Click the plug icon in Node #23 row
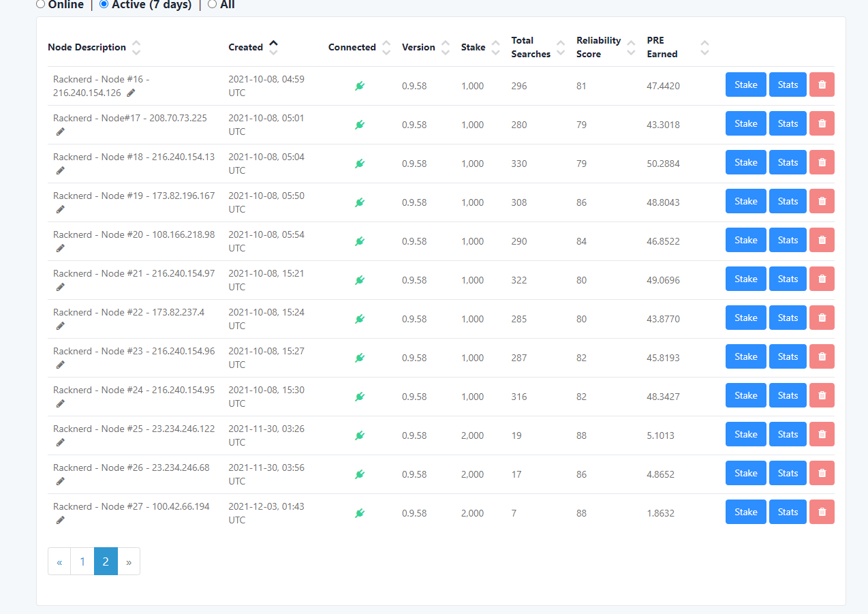Viewport: 868px width, 614px height. (x=360, y=358)
